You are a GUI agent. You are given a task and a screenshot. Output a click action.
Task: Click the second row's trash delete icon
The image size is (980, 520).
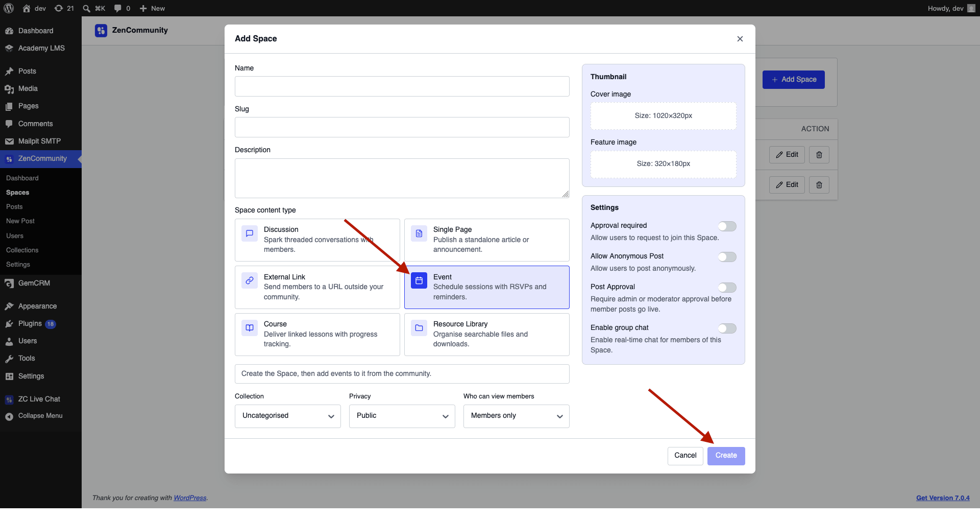pos(819,185)
